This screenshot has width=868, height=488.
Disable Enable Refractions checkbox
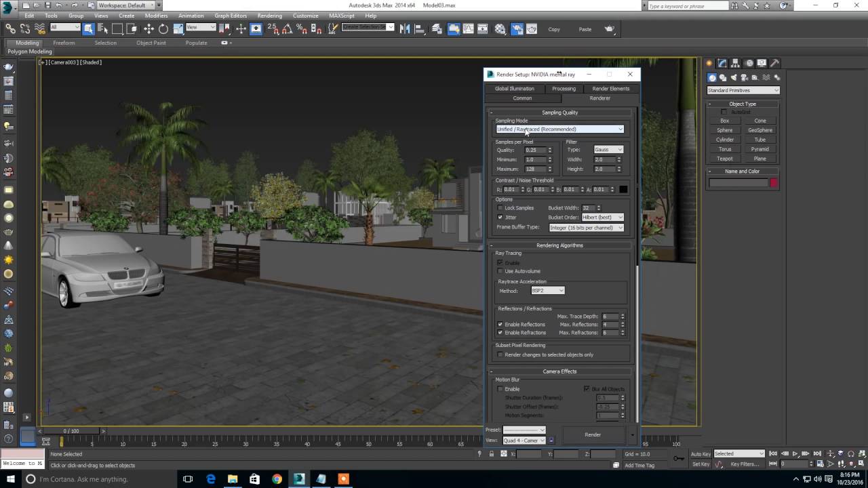[x=500, y=333]
